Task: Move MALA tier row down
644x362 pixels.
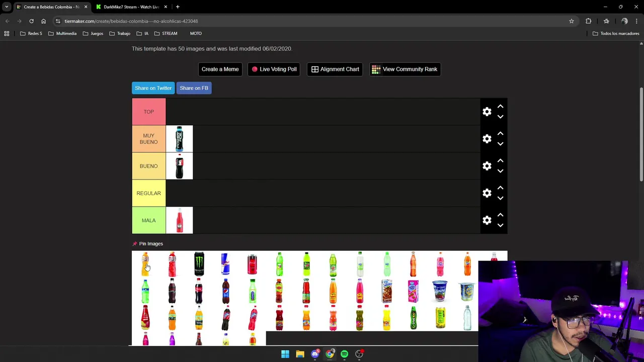Action: 500,225
